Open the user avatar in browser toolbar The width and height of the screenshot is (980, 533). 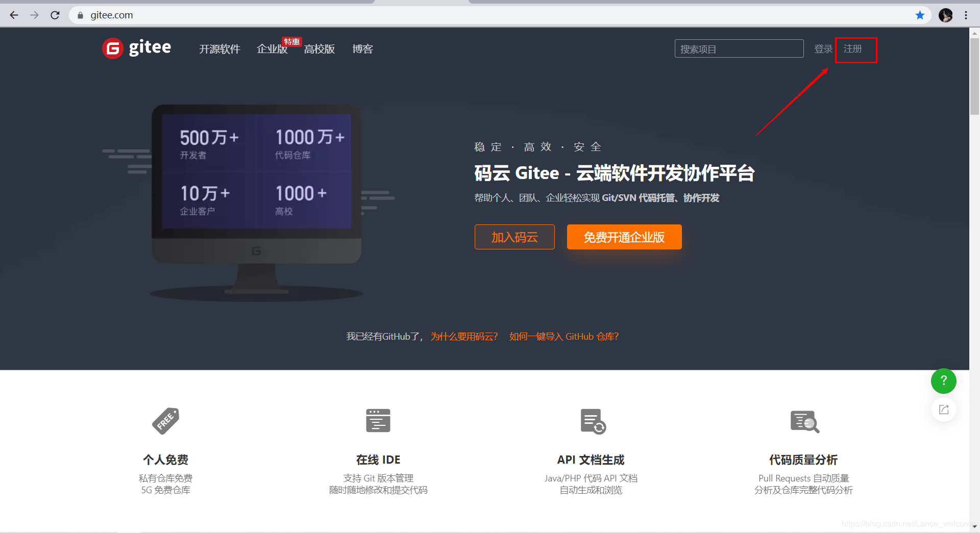coord(946,15)
